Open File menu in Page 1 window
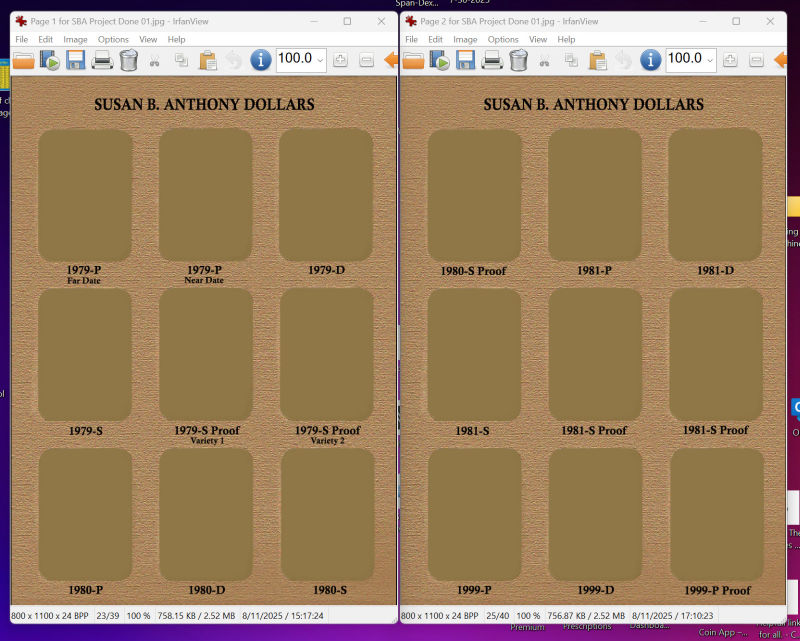800x641 pixels. tap(21, 39)
